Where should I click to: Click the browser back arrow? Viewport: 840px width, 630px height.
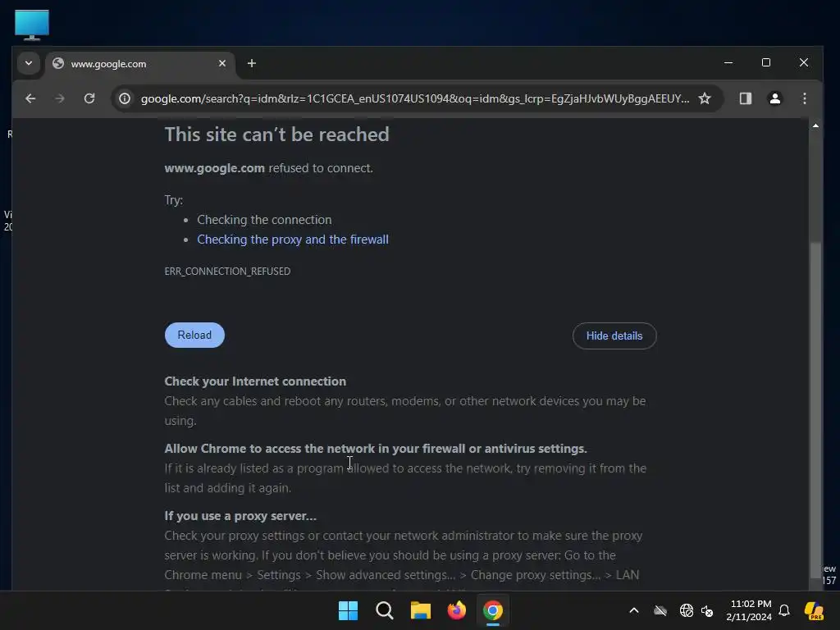pos(30,98)
